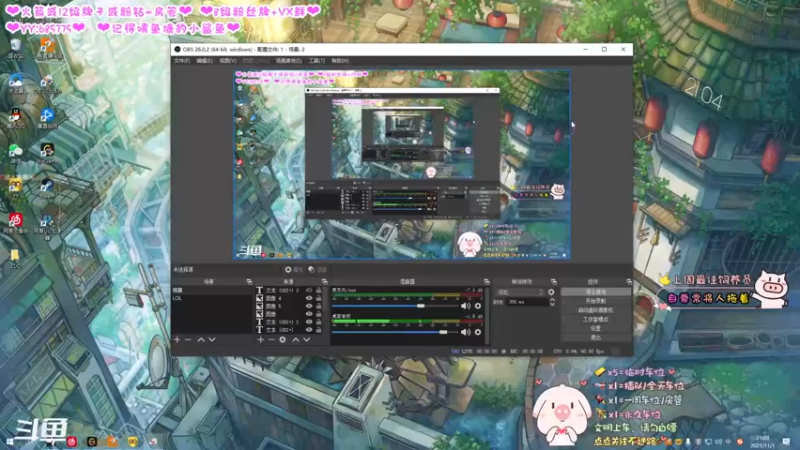The width and height of the screenshot is (800, 450).
Task: Open source properties gear under the 来源 list
Action: coord(283,339)
